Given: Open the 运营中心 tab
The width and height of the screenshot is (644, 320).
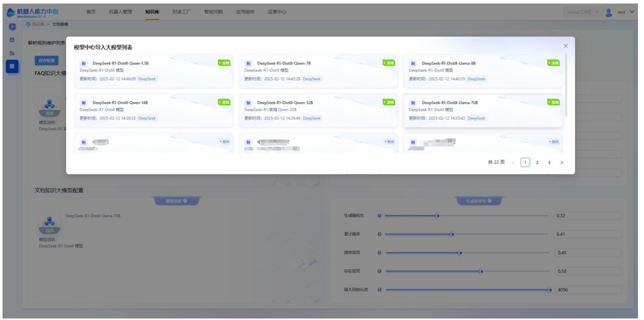Looking at the screenshot, I should (277, 12).
